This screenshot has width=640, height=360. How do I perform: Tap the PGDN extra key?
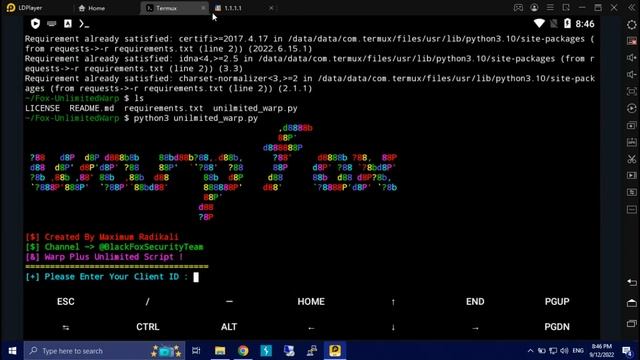pyautogui.click(x=557, y=327)
